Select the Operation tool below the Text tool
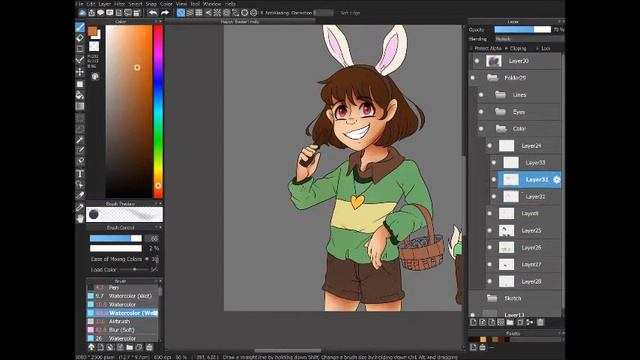 click(80, 184)
